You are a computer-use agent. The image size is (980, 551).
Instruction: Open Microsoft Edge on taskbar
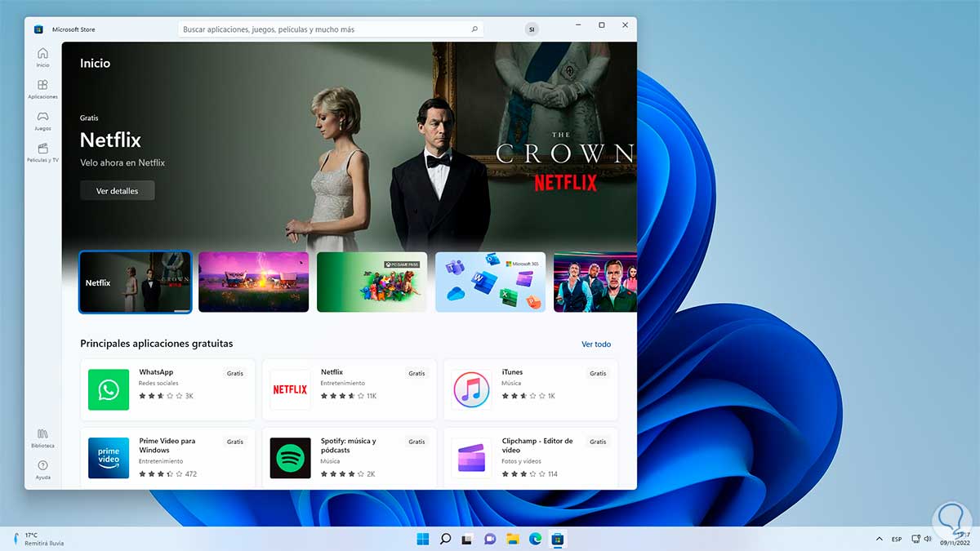point(535,539)
